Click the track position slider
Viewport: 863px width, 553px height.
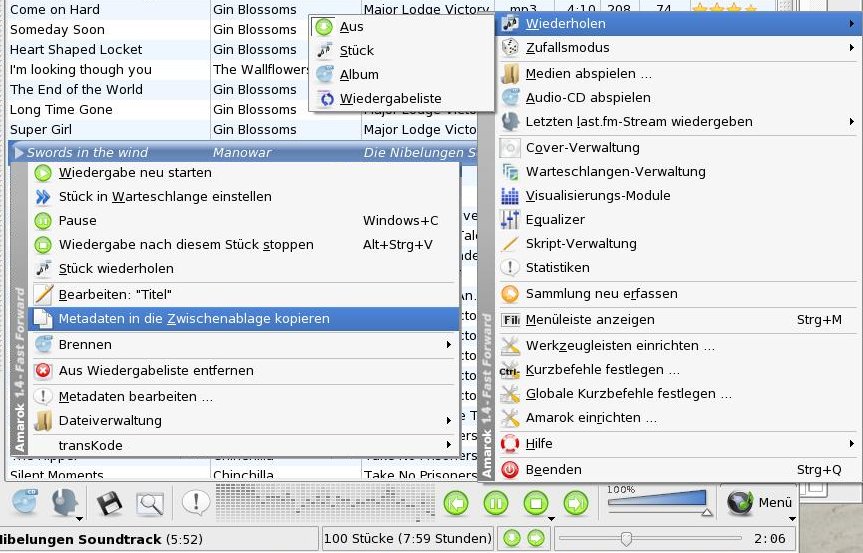click(650, 538)
